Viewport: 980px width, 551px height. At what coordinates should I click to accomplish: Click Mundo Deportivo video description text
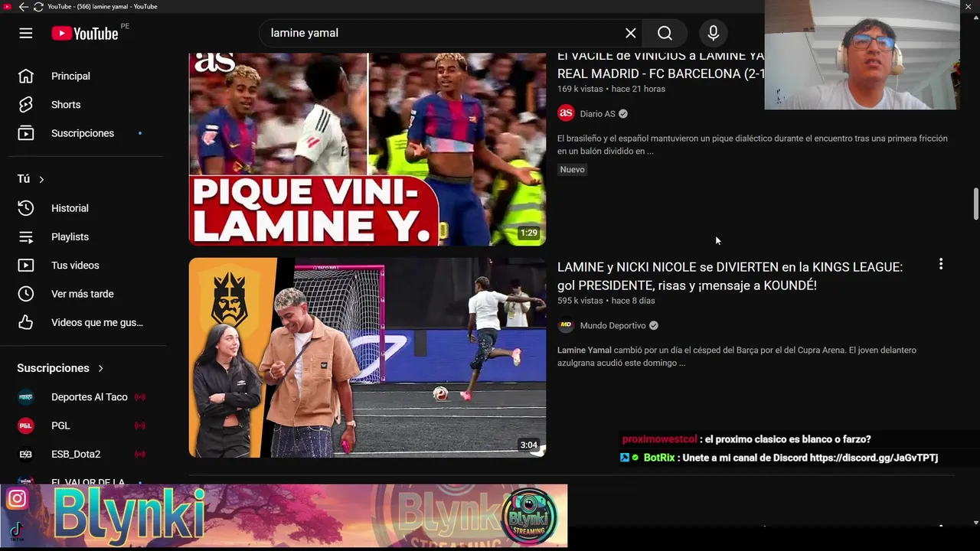coord(737,357)
